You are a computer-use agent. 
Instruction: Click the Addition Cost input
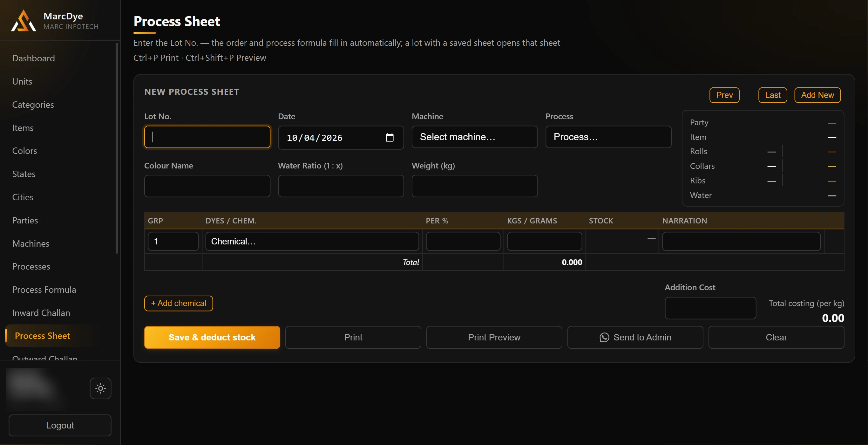[710, 308]
